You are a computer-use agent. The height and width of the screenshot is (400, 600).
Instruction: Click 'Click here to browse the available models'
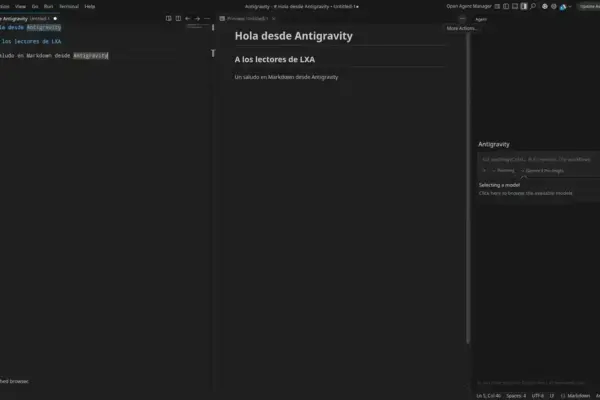525,193
